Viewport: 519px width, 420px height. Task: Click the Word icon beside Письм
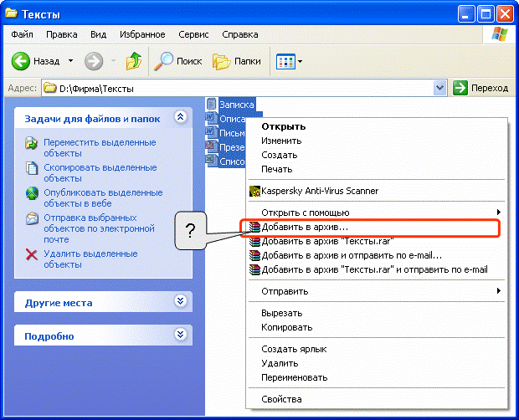(x=210, y=131)
